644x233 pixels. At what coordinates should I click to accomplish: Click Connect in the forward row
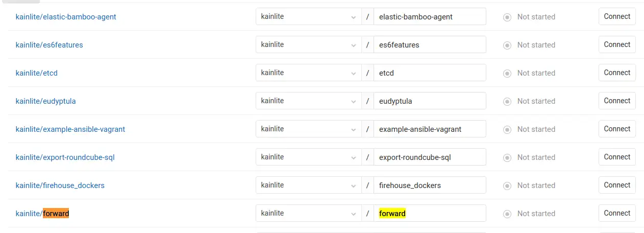point(617,213)
